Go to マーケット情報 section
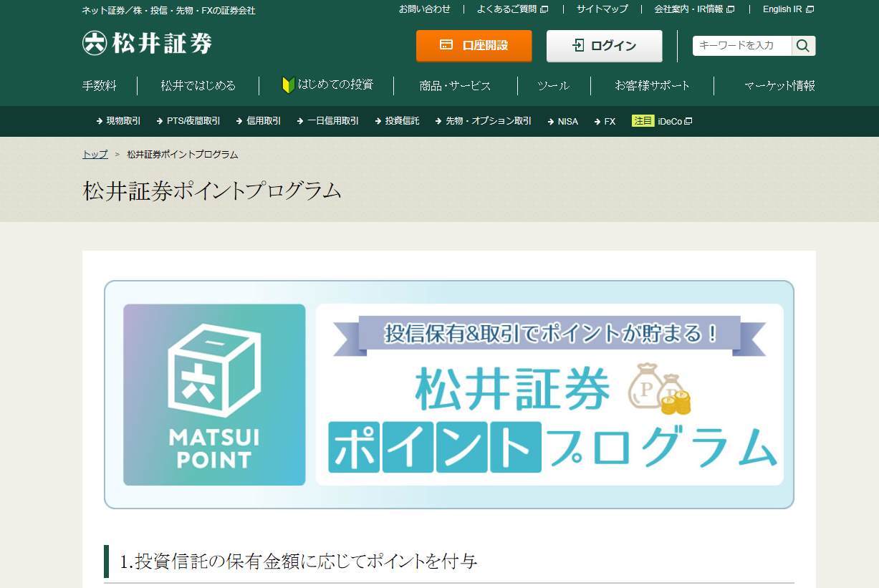Image resolution: width=879 pixels, height=588 pixels. tap(780, 85)
